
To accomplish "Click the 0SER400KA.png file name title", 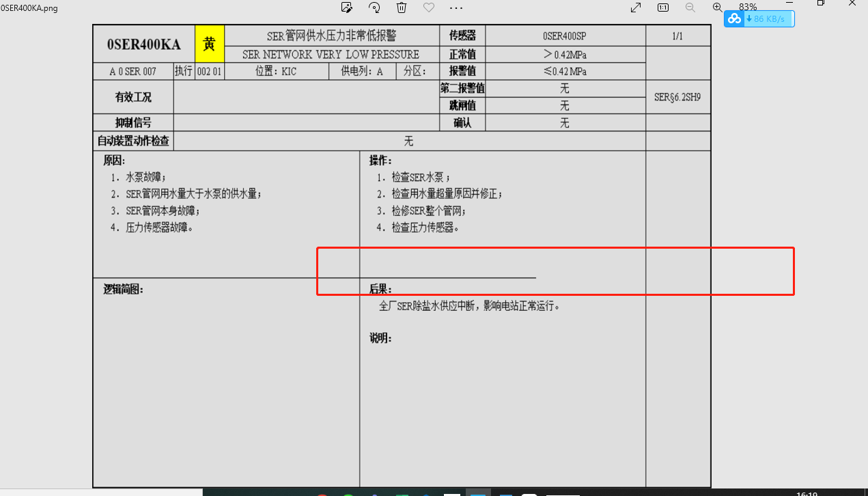I will [x=29, y=8].
